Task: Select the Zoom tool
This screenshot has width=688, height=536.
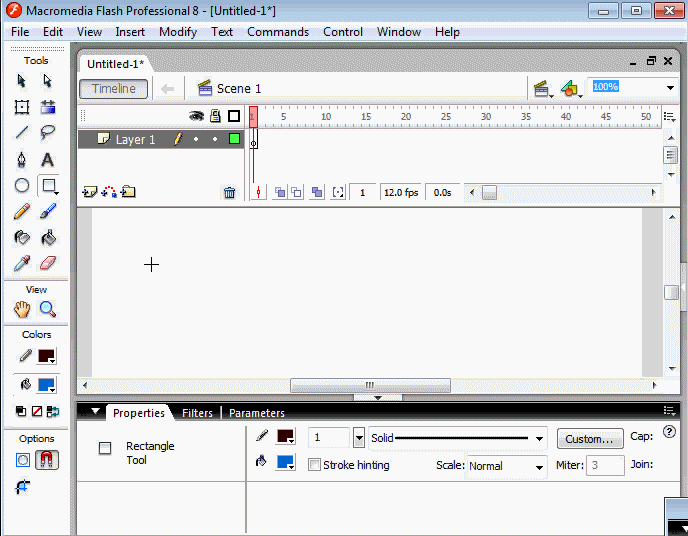Action: click(47, 310)
